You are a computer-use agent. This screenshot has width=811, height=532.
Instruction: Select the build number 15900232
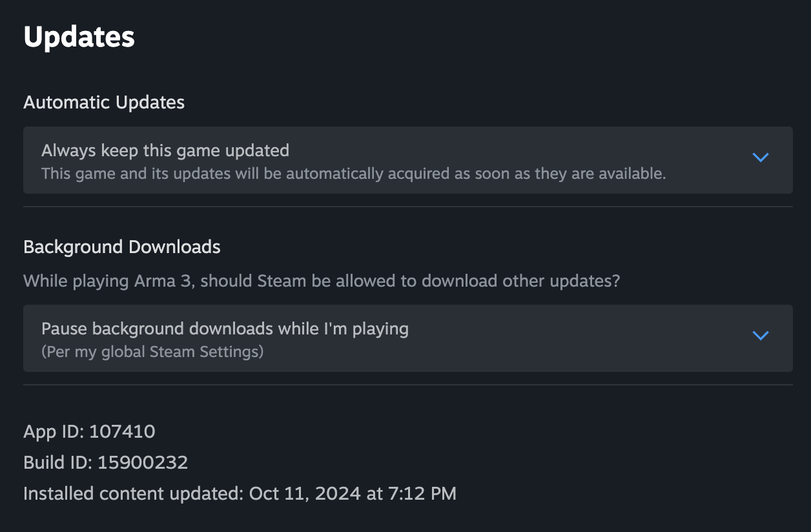click(143, 462)
